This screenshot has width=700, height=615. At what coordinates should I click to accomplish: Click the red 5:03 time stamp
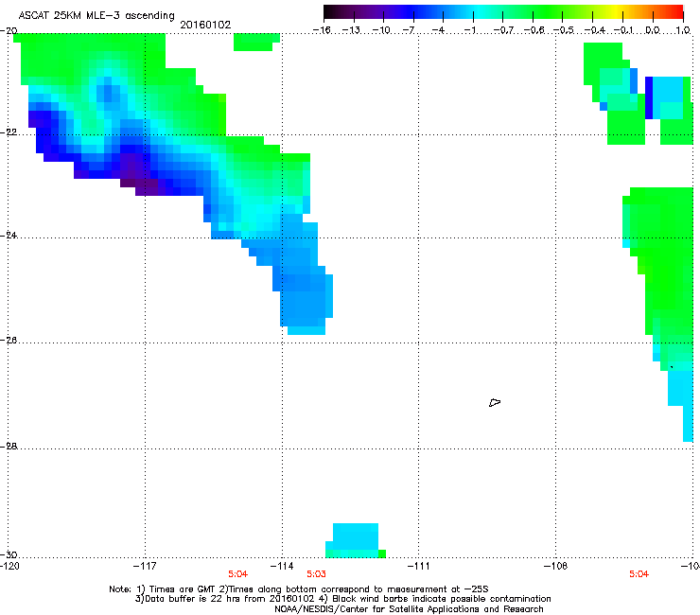pos(316,574)
